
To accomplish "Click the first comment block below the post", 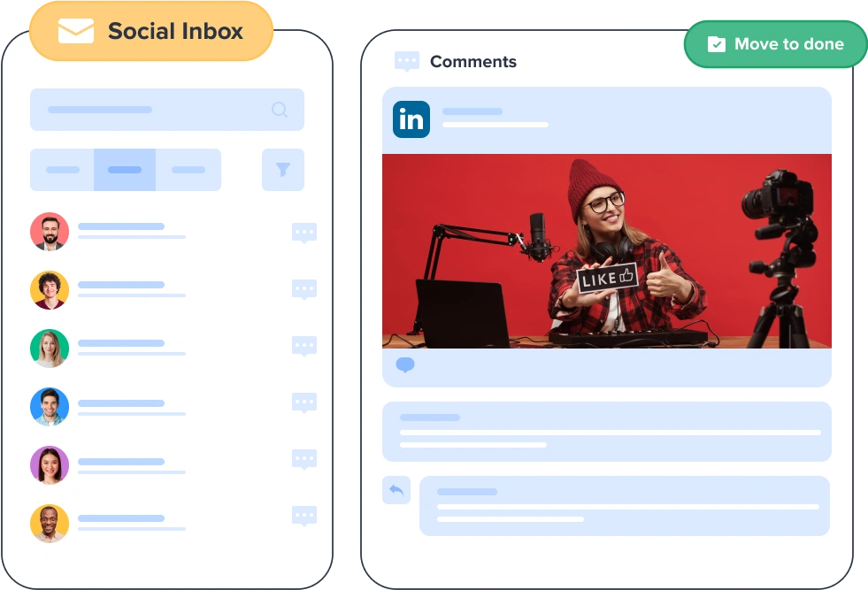I will (x=606, y=432).
